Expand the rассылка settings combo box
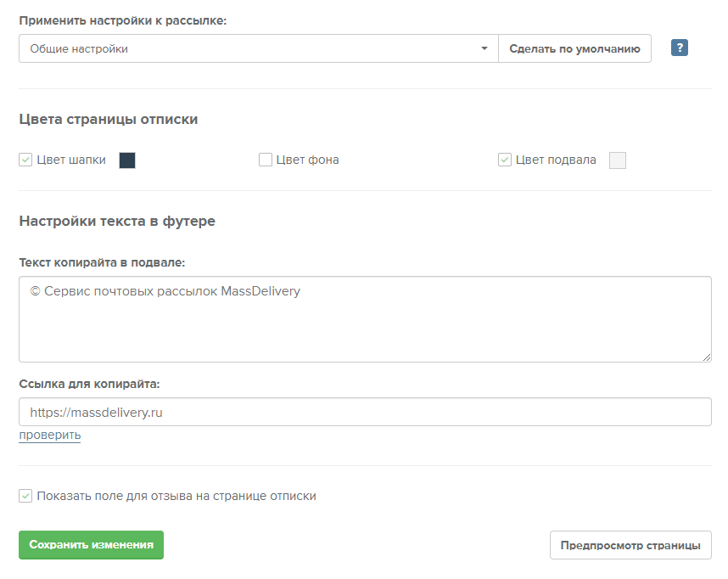The width and height of the screenshot is (728, 579). pyautogui.click(x=255, y=48)
